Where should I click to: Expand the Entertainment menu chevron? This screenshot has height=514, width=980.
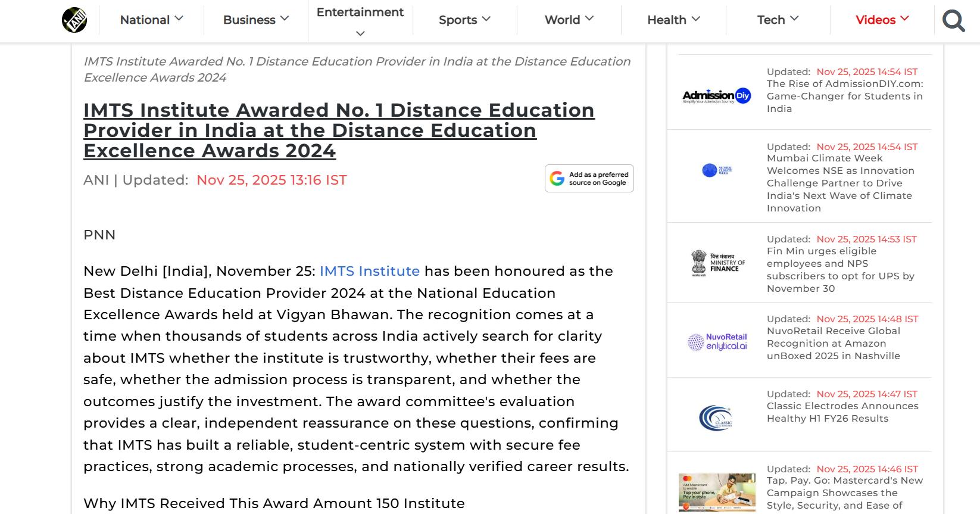click(360, 34)
